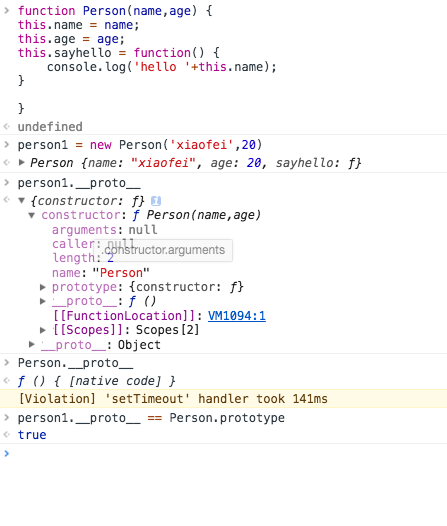Click the 'f () { [native code] }' output
Screen dimensions: 447x526
[97, 381]
